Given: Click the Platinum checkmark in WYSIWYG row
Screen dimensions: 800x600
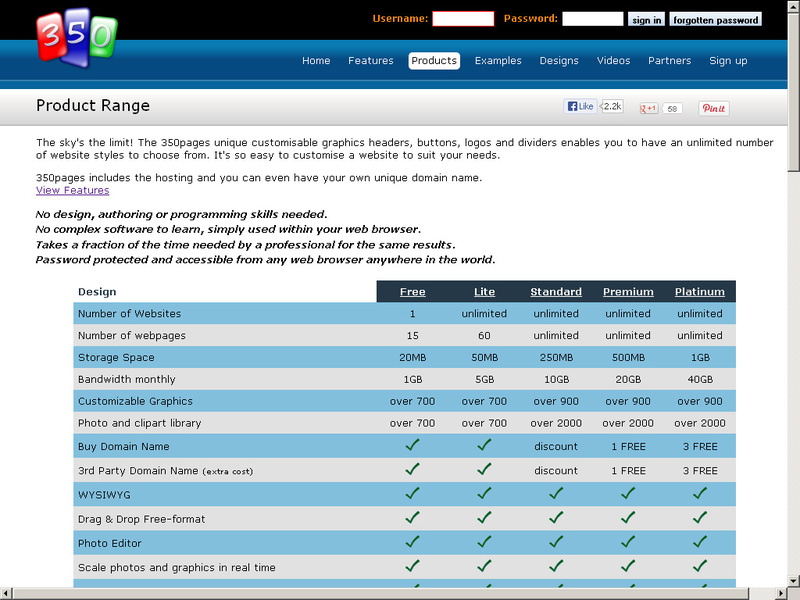Looking at the screenshot, I should [700, 493].
